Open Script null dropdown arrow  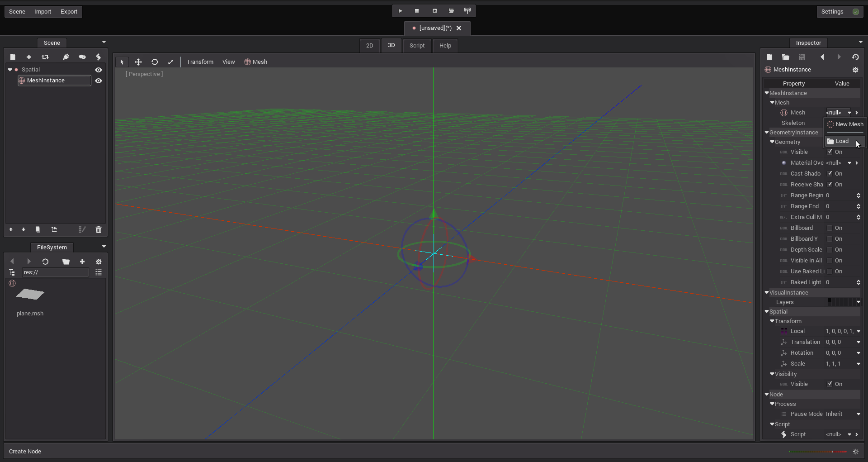click(849, 434)
